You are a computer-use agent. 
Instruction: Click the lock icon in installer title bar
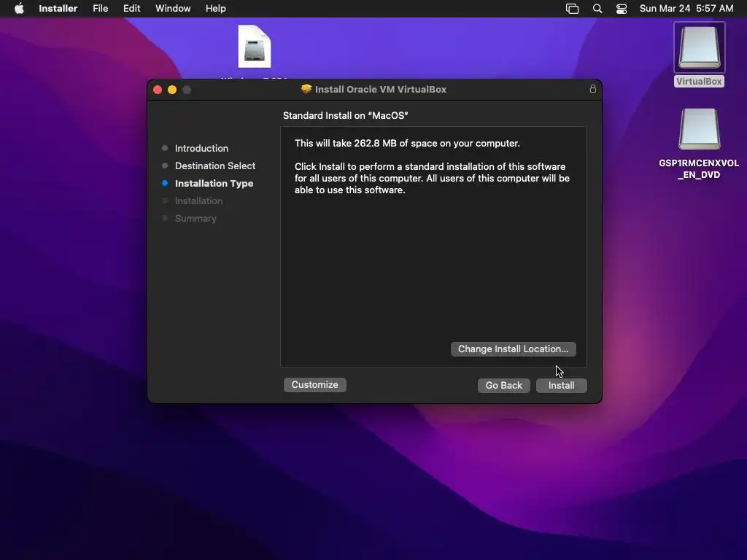(592, 88)
